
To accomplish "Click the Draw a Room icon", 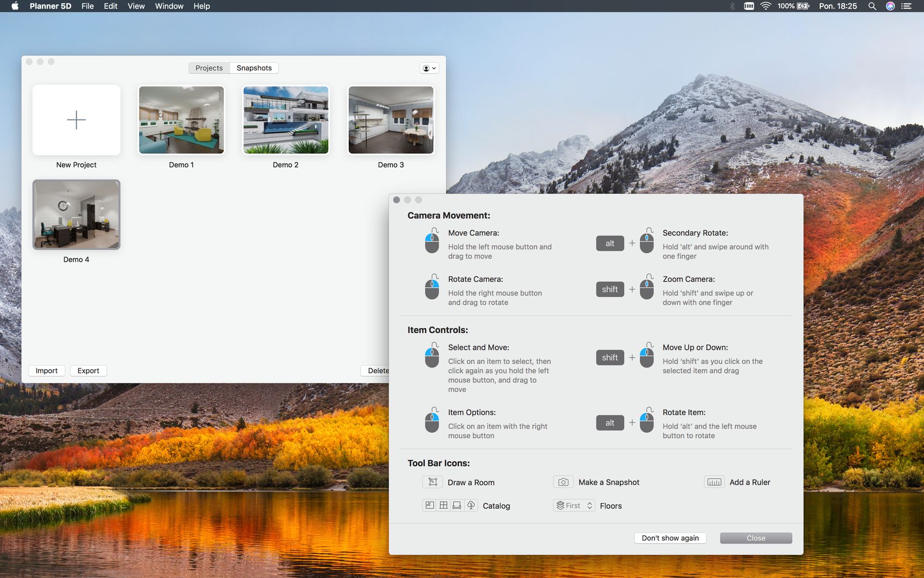I will point(432,482).
